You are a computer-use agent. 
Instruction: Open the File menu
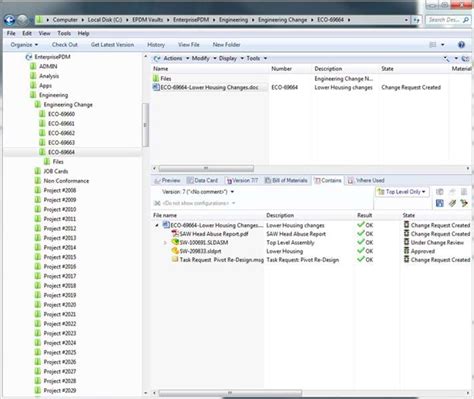tap(11, 33)
